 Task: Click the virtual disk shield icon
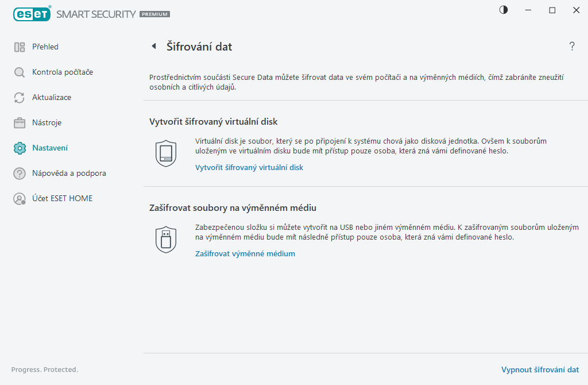point(165,153)
